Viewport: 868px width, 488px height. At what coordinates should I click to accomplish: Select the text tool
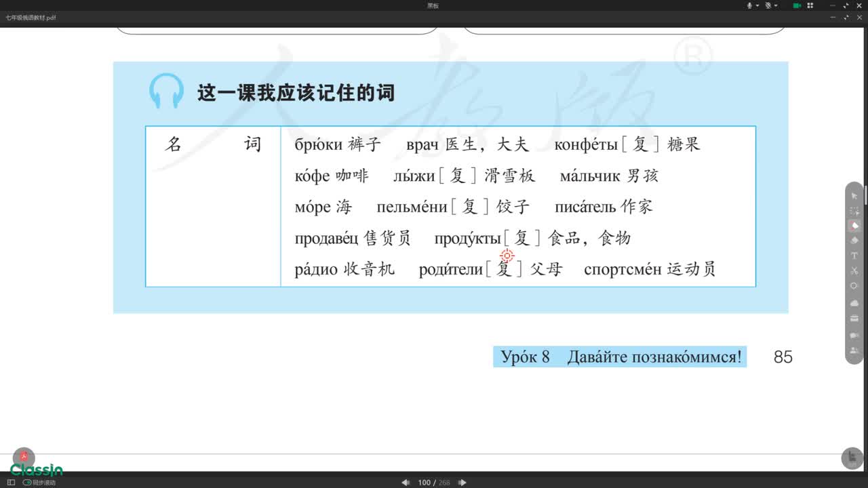pyautogui.click(x=854, y=256)
